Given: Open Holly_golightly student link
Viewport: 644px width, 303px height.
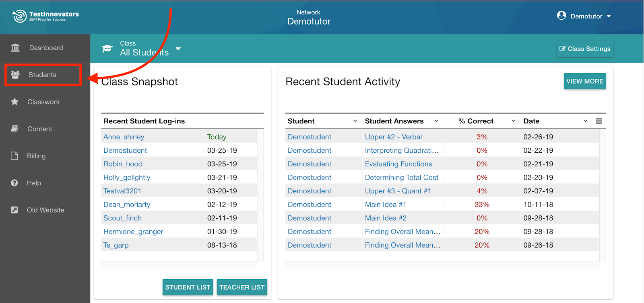Looking at the screenshot, I should click(x=127, y=178).
